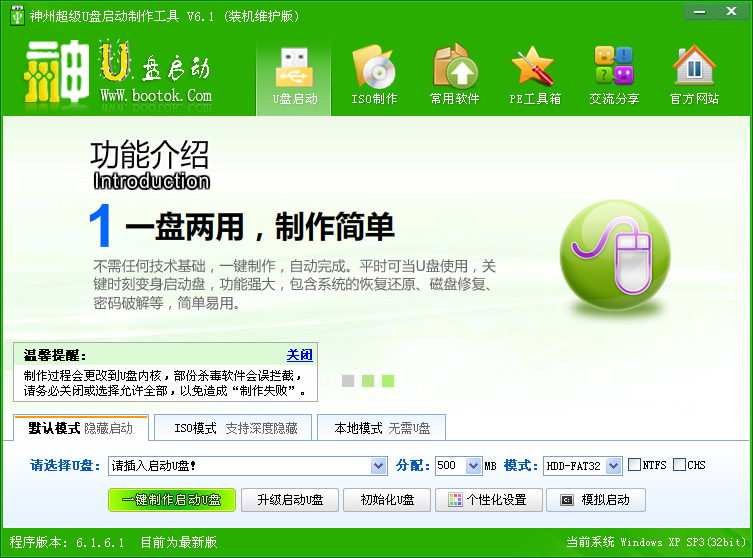Click 程序版本: 6.1.6.1 status text

coord(67,542)
